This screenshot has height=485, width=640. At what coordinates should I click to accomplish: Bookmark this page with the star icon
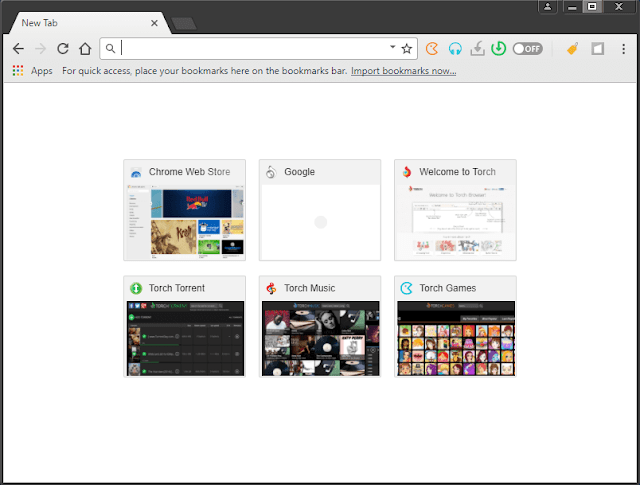[407, 49]
